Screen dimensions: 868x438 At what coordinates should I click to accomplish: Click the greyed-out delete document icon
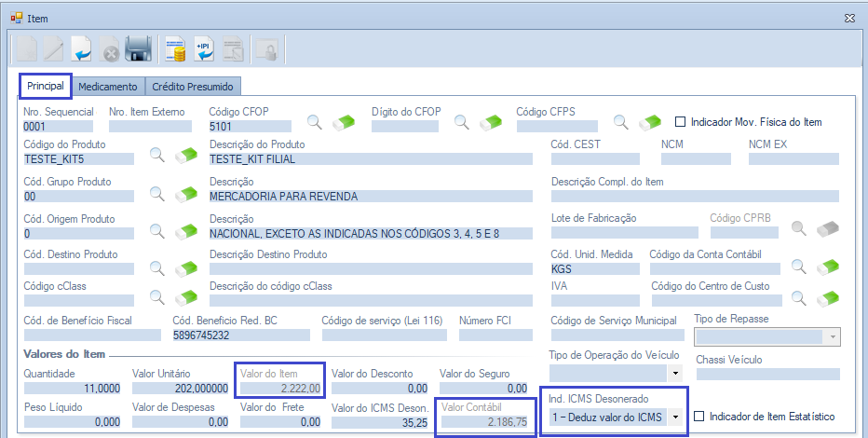110,48
